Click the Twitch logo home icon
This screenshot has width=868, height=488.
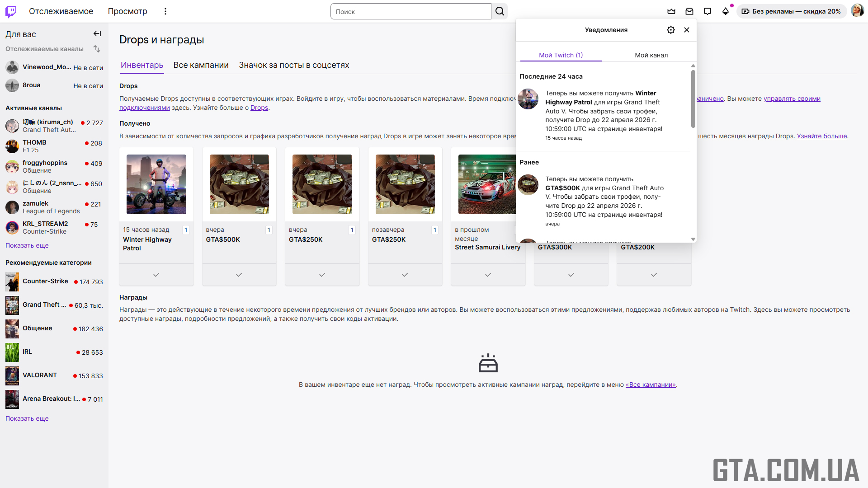pos(11,11)
